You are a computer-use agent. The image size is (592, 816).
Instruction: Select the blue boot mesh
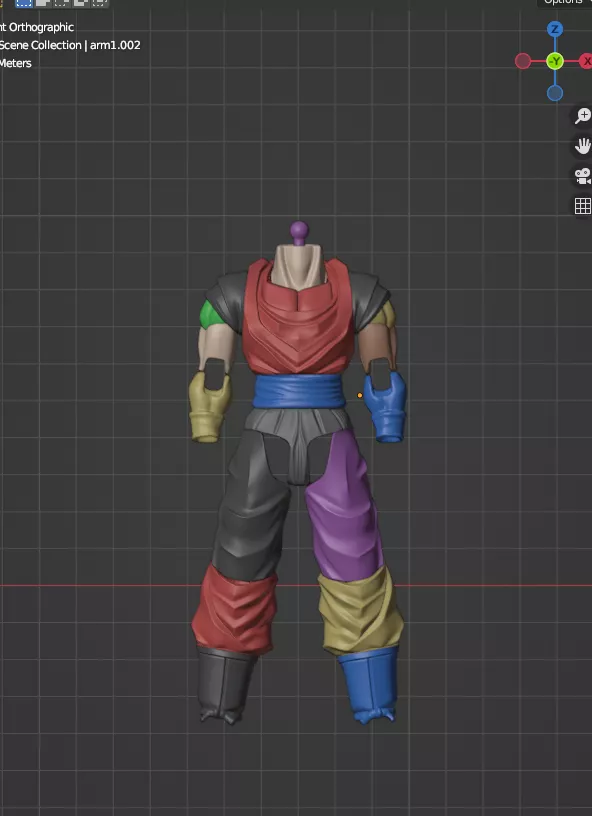coord(369,684)
